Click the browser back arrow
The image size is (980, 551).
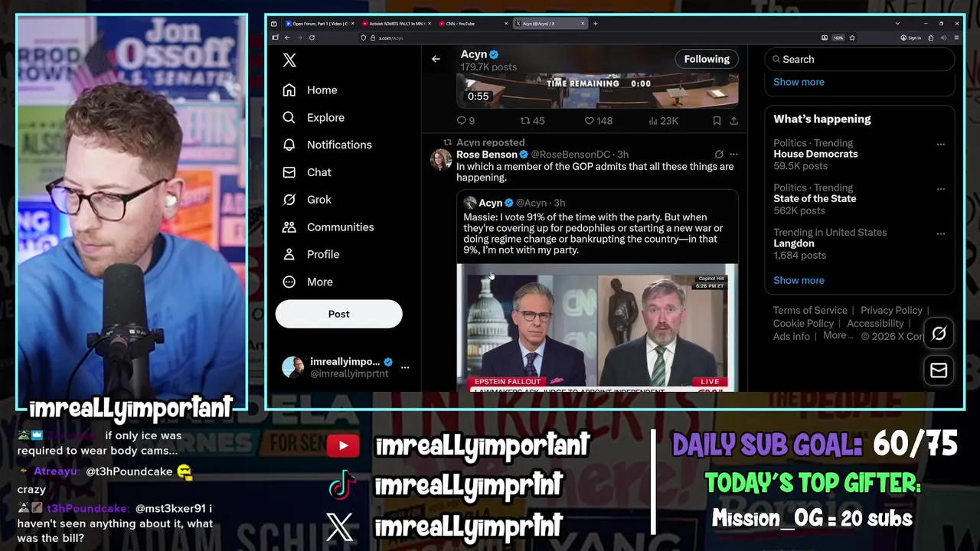tap(288, 37)
